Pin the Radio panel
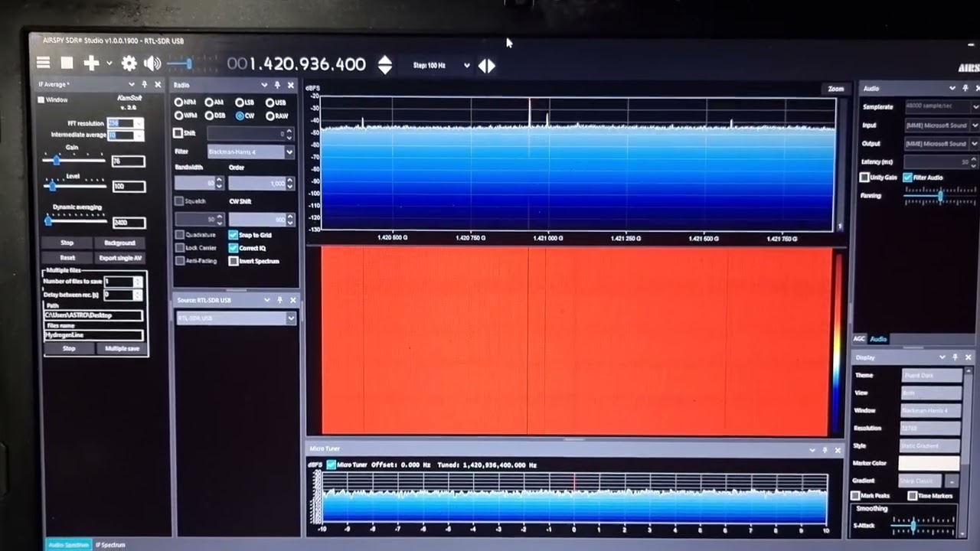Screen dimensions: 980x551 277,85
